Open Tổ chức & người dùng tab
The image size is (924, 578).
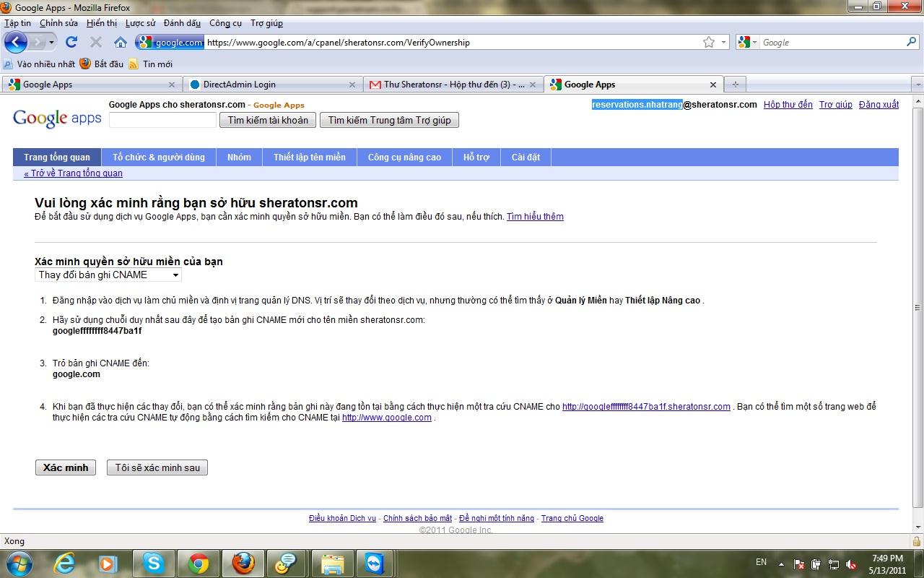point(159,157)
